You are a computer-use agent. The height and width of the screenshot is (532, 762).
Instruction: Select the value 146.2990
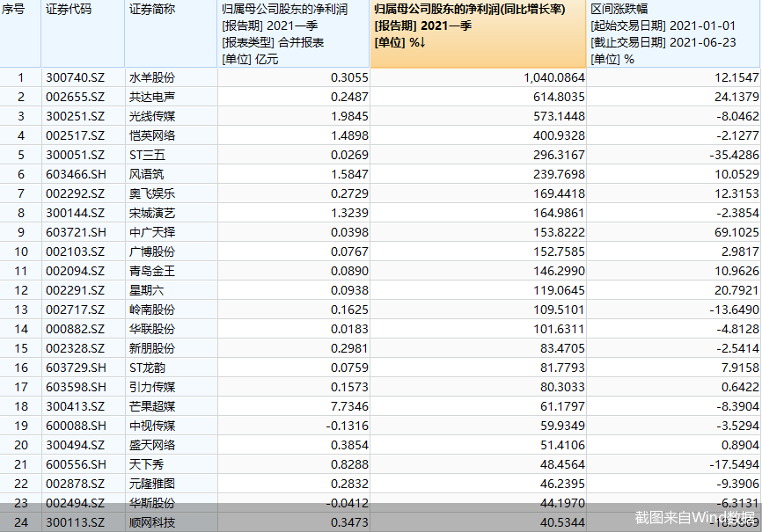pyautogui.click(x=559, y=271)
